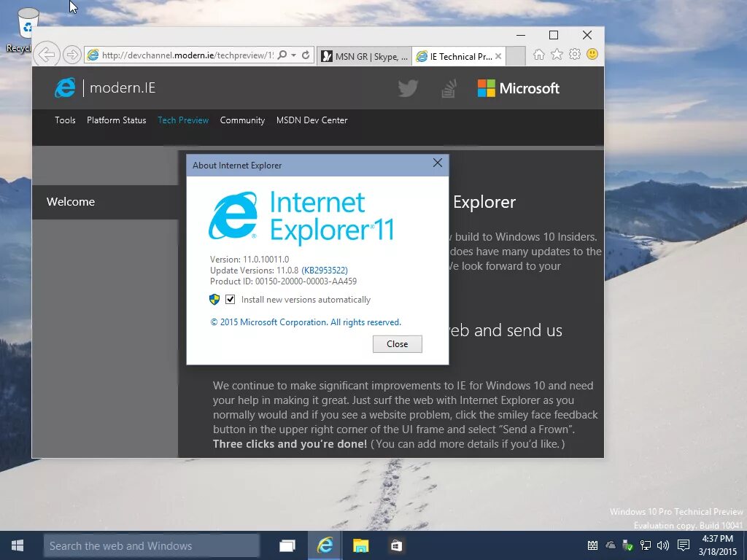Open the address bar dropdown arrow
Image resolution: width=747 pixels, height=560 pixels.
click(293, 55)
